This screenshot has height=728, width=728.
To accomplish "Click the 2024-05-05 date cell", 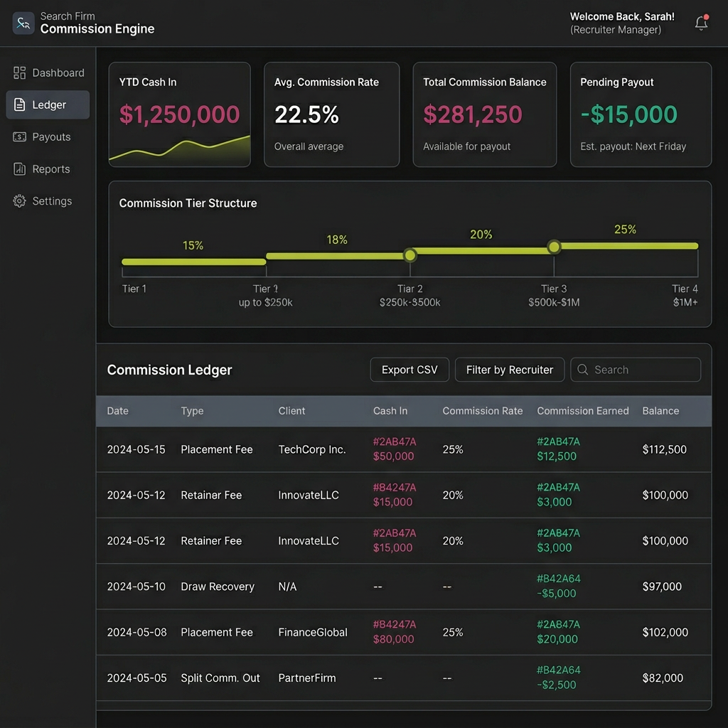I will click(136, 678).
